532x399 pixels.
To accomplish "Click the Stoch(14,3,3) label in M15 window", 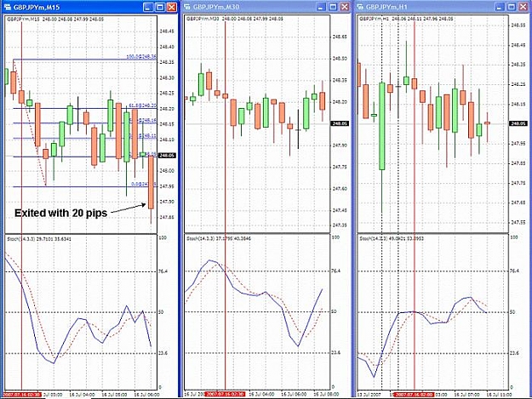I will point(39,239).
